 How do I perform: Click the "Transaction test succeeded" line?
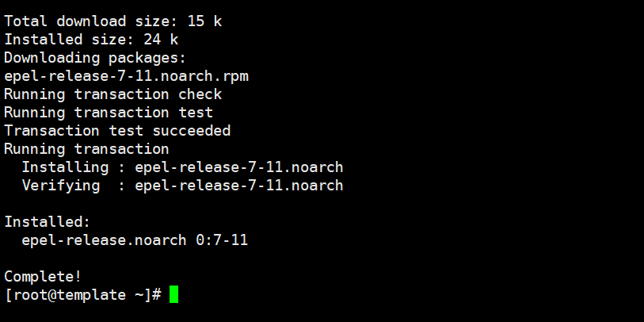point(117,131)
